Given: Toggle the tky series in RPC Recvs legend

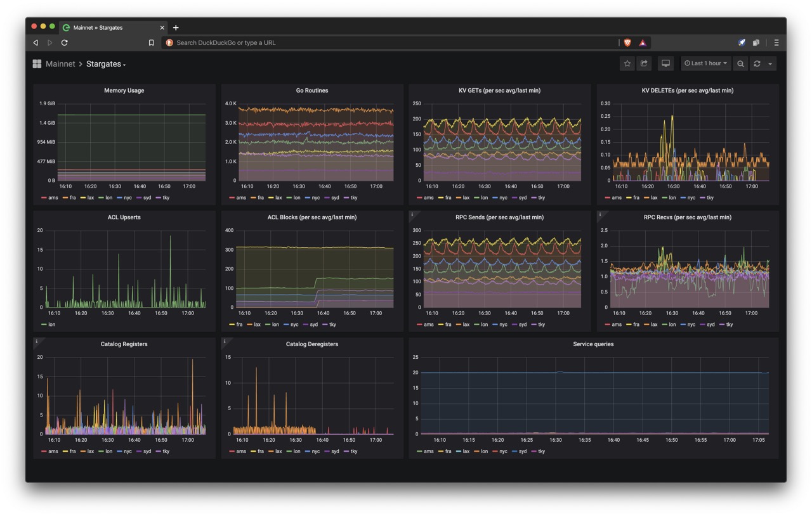Looking at the screenshot, I should tap(730, 325).
